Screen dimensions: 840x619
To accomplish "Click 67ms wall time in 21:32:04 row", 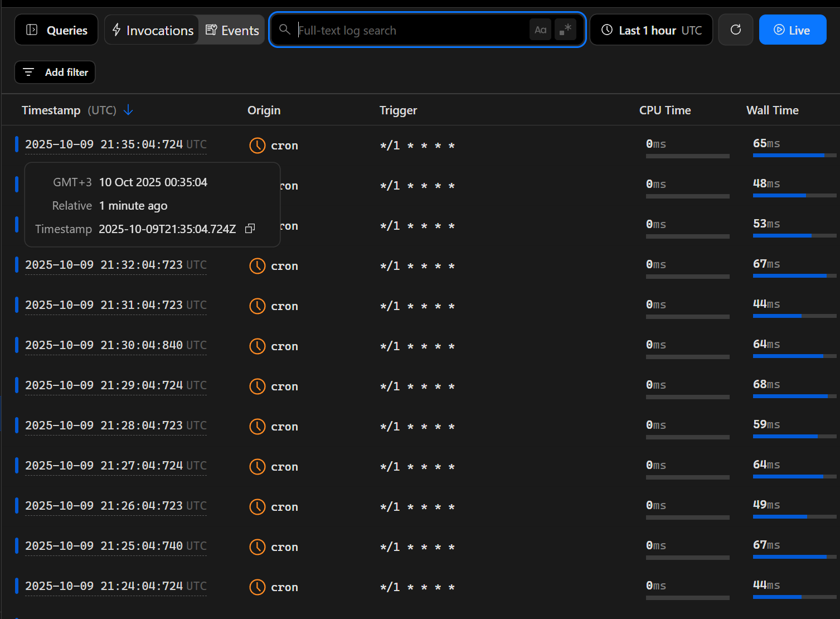I will tap(766, 264).
